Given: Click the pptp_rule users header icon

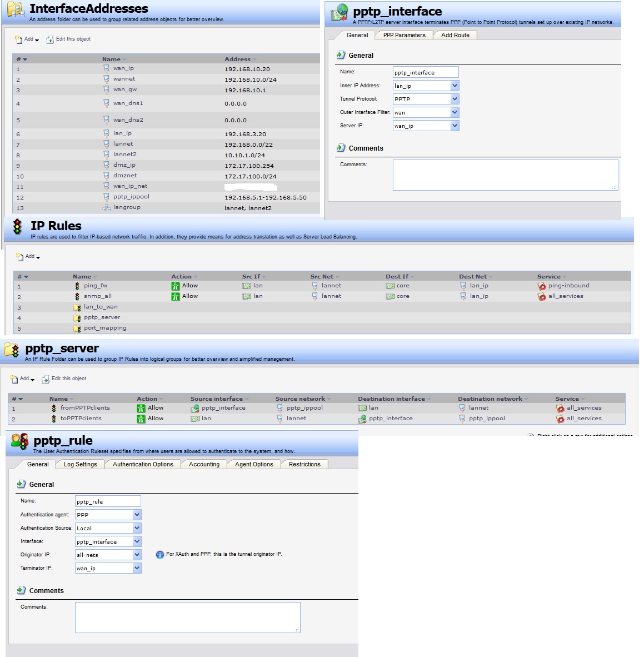Looking at the screenshot, I should click(19, 441).
